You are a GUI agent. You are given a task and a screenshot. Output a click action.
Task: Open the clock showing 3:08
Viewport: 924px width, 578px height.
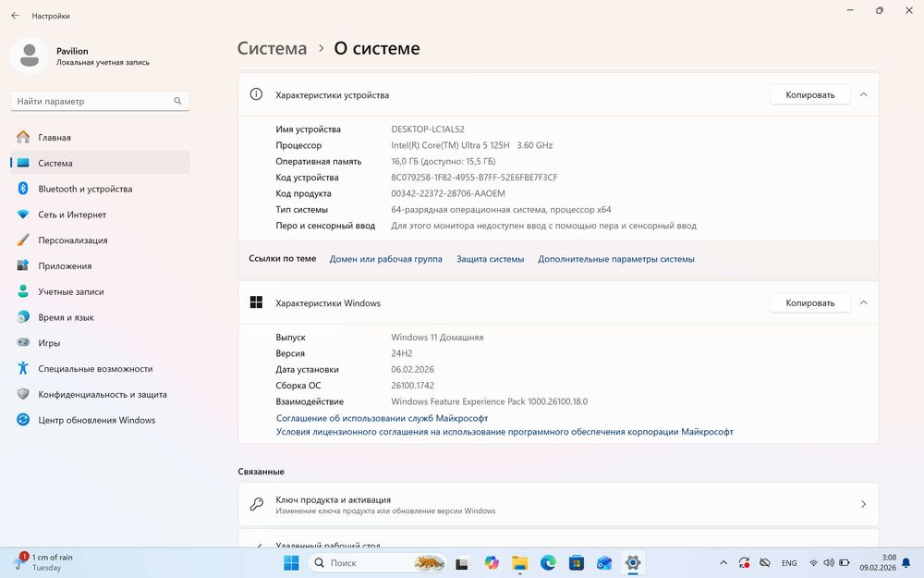[x=878, y=562]
